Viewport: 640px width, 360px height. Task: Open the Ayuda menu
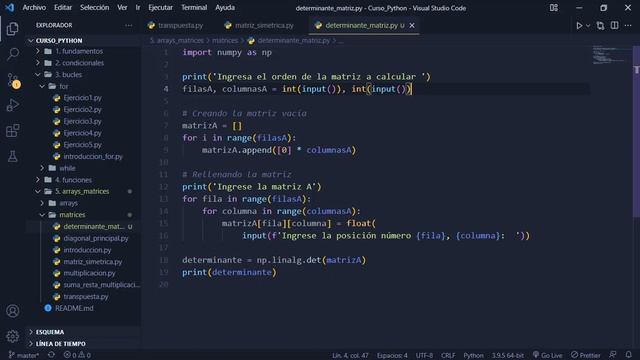coord(225,8)
